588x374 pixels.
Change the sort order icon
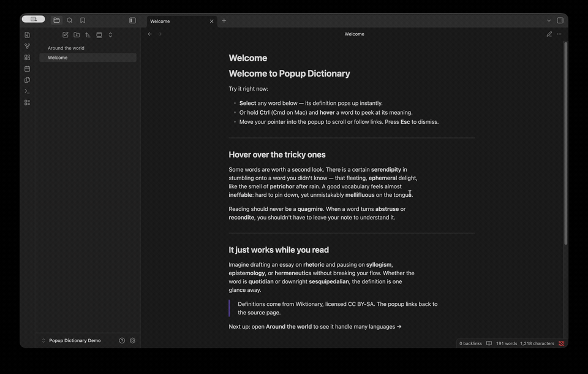(88, 35)
